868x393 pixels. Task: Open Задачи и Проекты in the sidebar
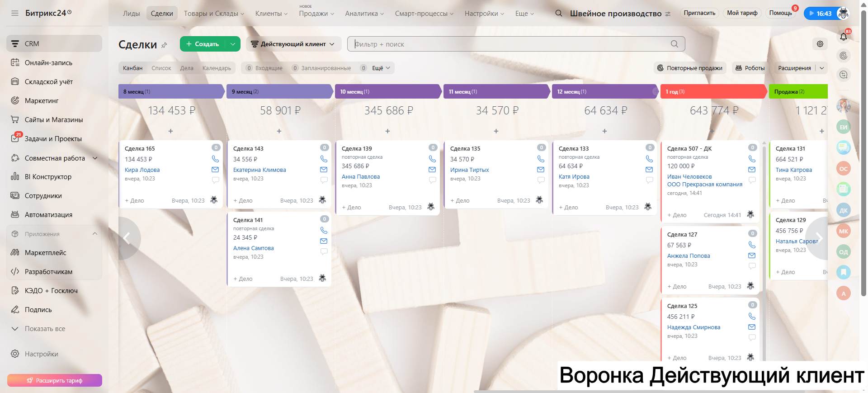coord(53,139)
